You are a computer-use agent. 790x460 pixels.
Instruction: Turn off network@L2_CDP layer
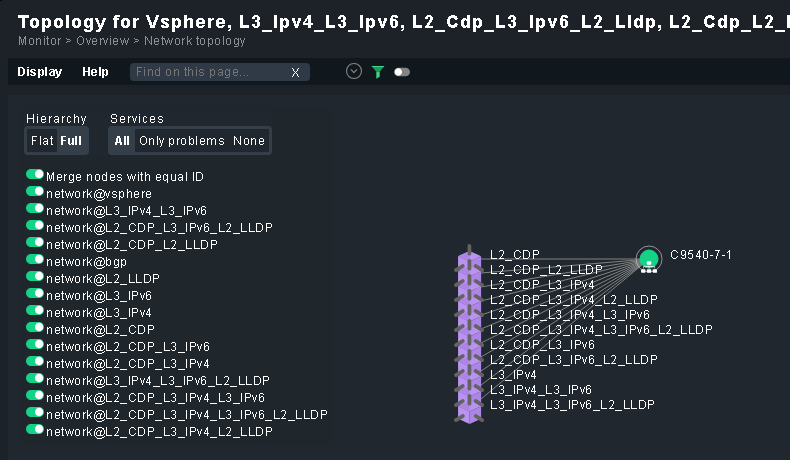pos(35,328)
